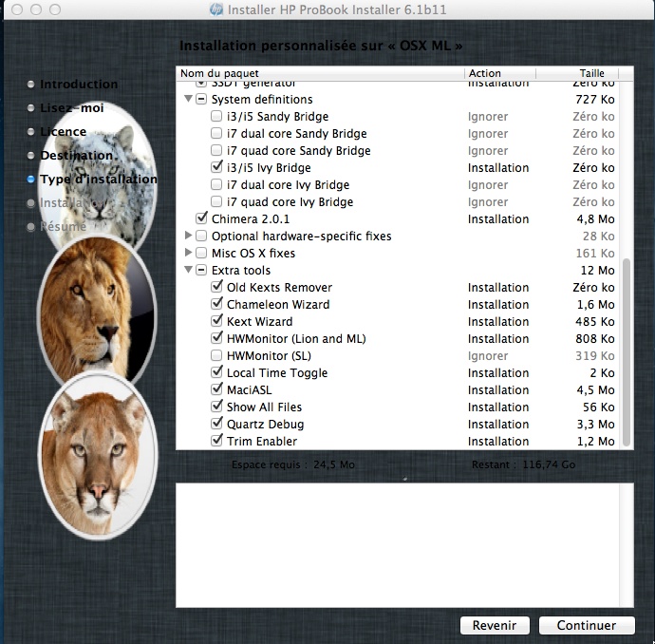
Task: Open the Lisez-moi step
Action: coord(72,108)
